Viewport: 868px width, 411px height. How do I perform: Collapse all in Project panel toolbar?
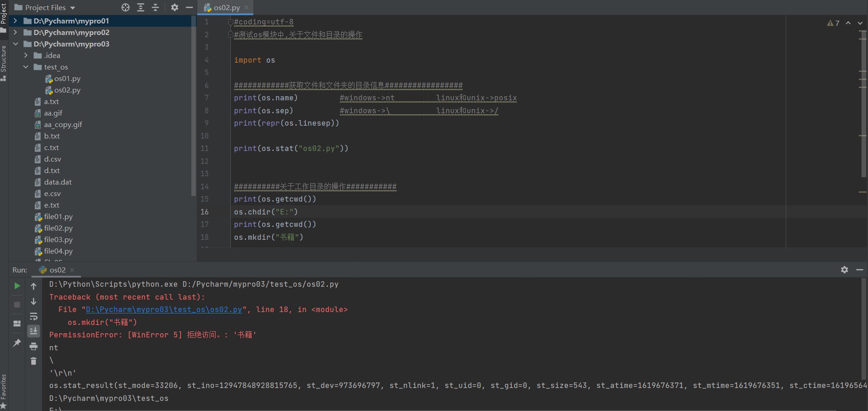coord(155,7)
